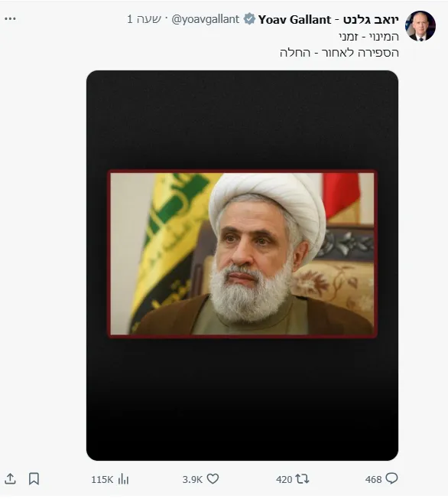The width and height of the screenshot is (448, 499).
Task: Click the 420 reposts count
Action: point(284,480)
